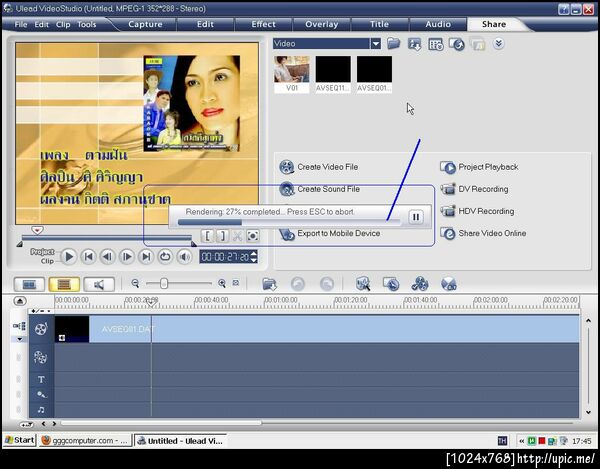Click the Undo button
600x469 pixels.
(298, 284)
